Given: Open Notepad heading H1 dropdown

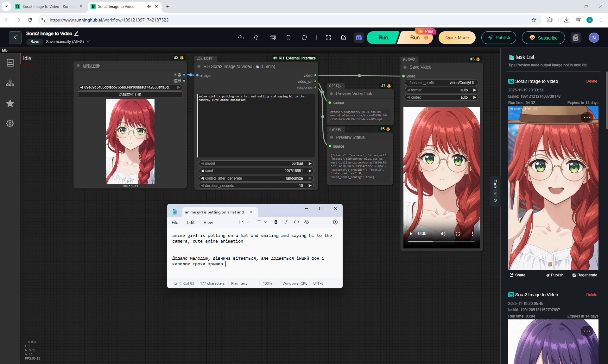Looking at the screenshot, I should coord(244,222).
